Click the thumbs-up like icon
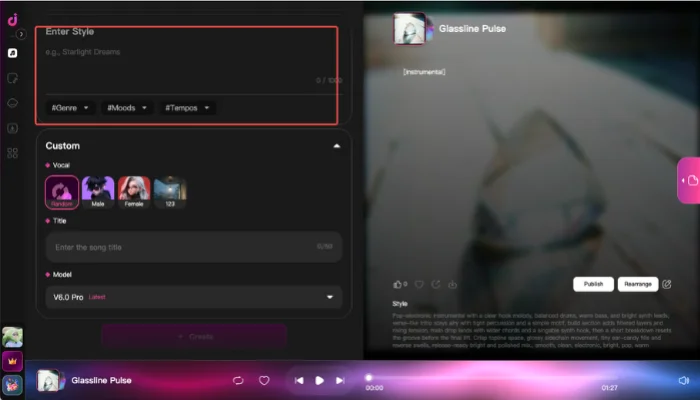Viewport: 700px width, 400px height. pos(397,284)
